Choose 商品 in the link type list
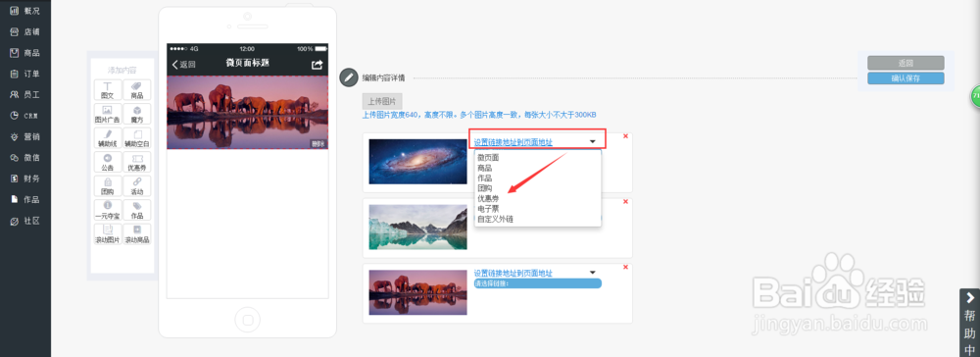980x357 pixels. pos(484,168)
